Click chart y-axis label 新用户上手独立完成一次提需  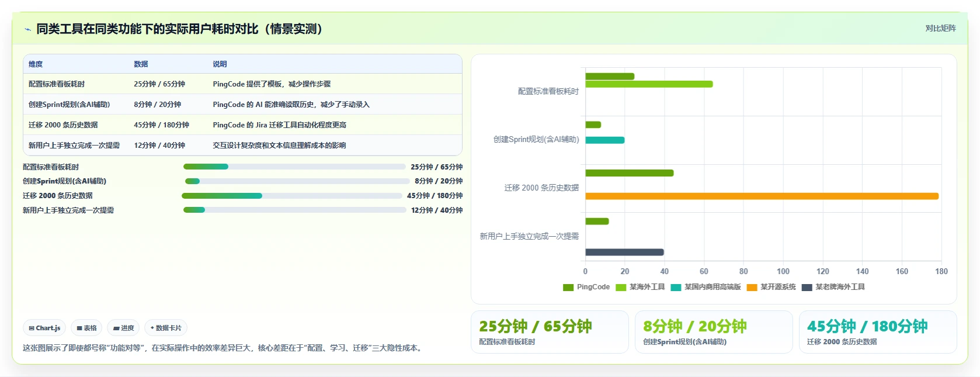(x=529, y=237)
